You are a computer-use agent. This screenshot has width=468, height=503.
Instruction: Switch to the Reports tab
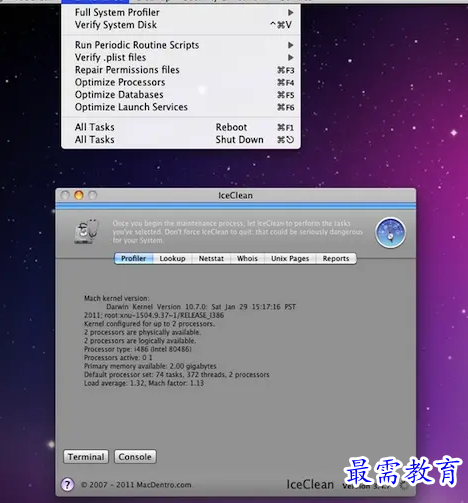pos(336,258)
